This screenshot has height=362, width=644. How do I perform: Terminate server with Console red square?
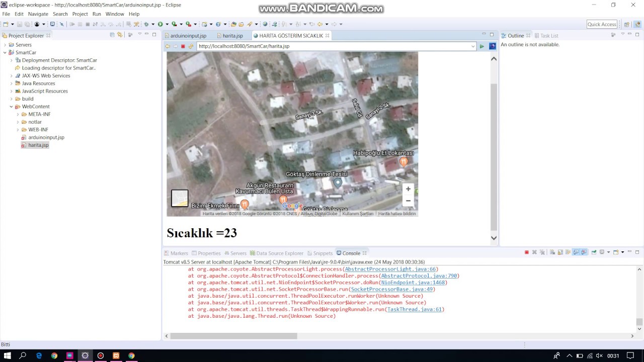point(527,252)
